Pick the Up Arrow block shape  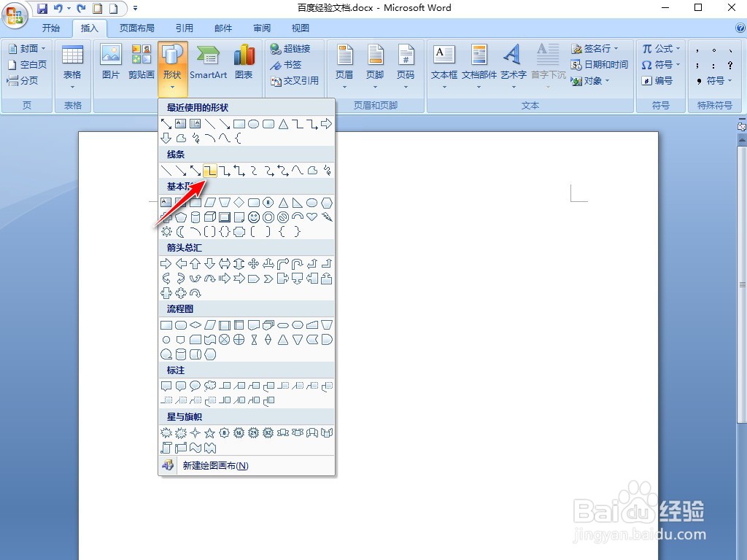tap(196, 264)
